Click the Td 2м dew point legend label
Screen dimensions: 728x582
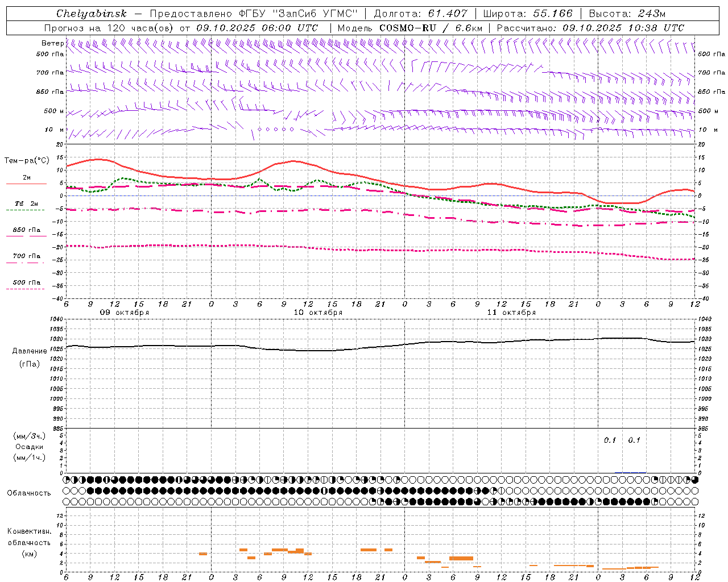click(27, 203)
